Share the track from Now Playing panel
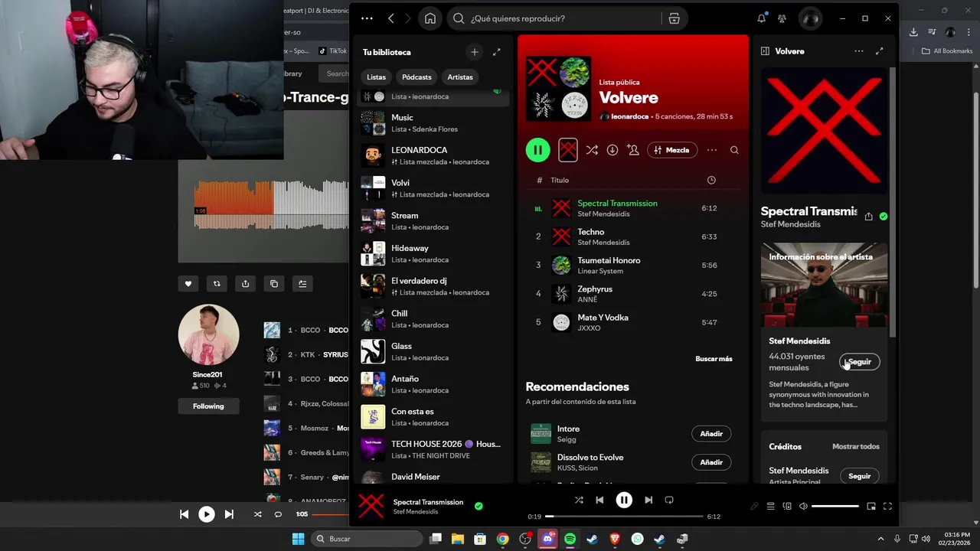Image resolution: width=980 pixels, height=551 pixels. (x=868, y=217)
